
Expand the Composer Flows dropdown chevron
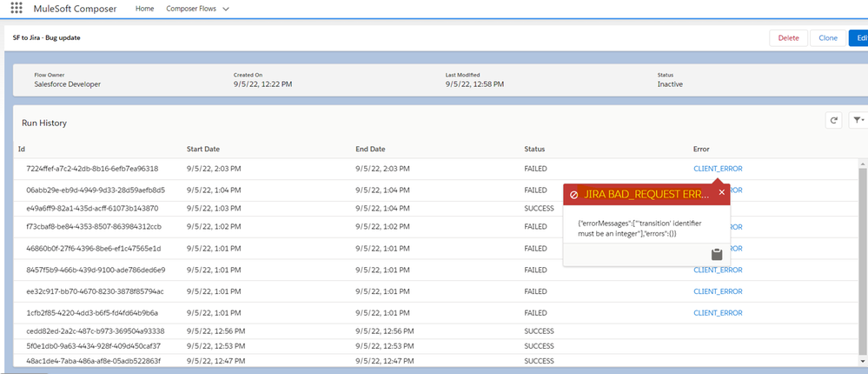tap(225, 10)
